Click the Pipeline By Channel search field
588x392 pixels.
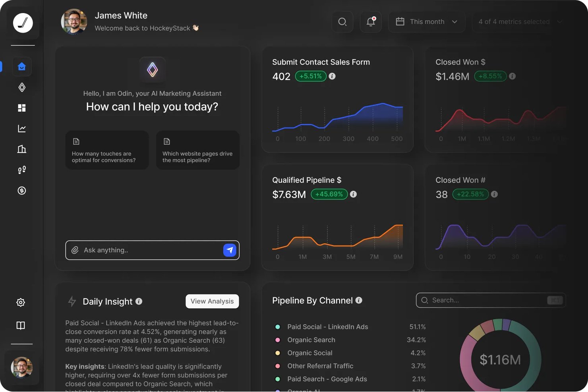491,300
